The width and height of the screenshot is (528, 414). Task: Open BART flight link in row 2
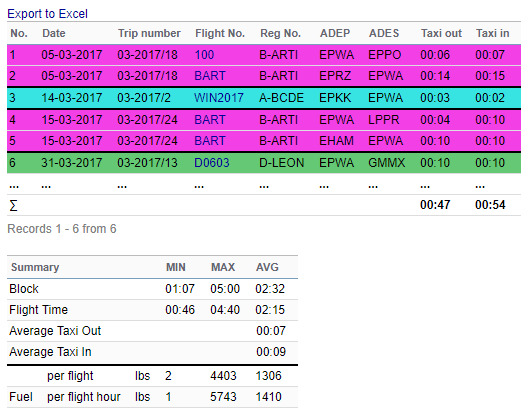pyautogui.click(x=210, y=75)
